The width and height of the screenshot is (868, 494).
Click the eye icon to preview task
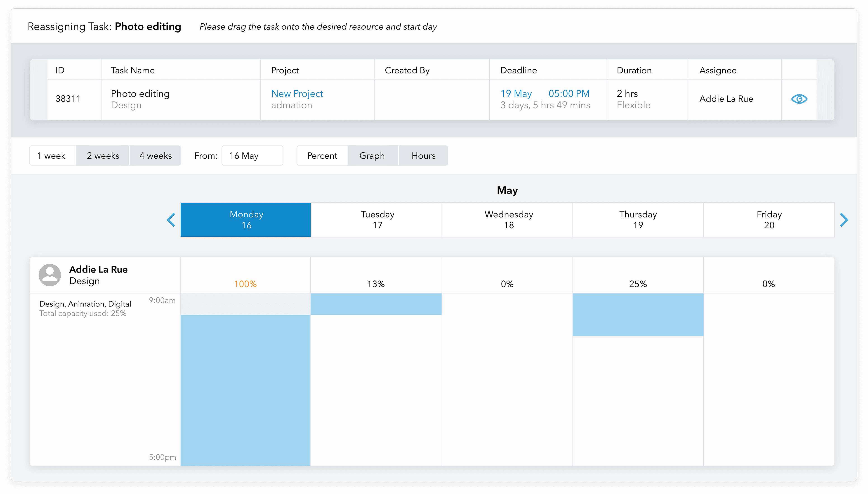tap(799, 99)
